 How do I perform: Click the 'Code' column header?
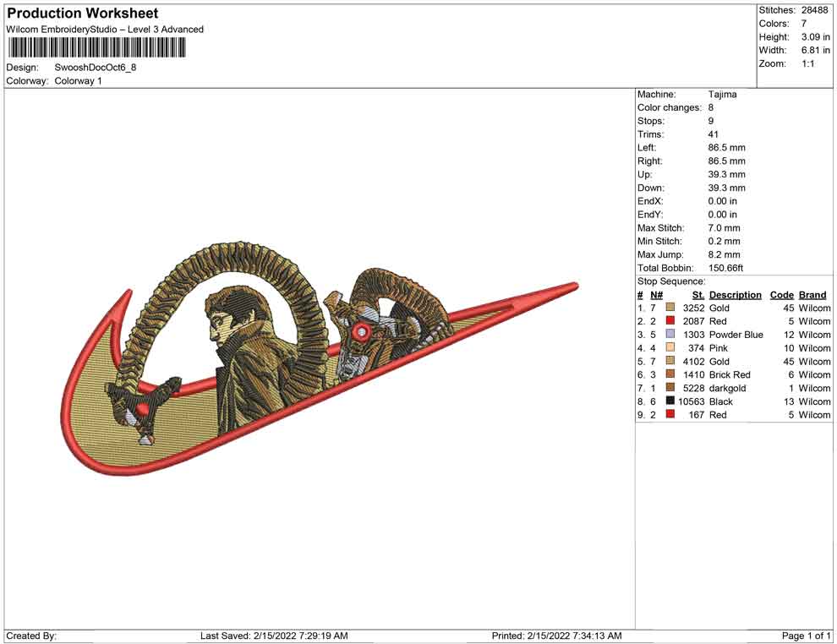[782, 295]
